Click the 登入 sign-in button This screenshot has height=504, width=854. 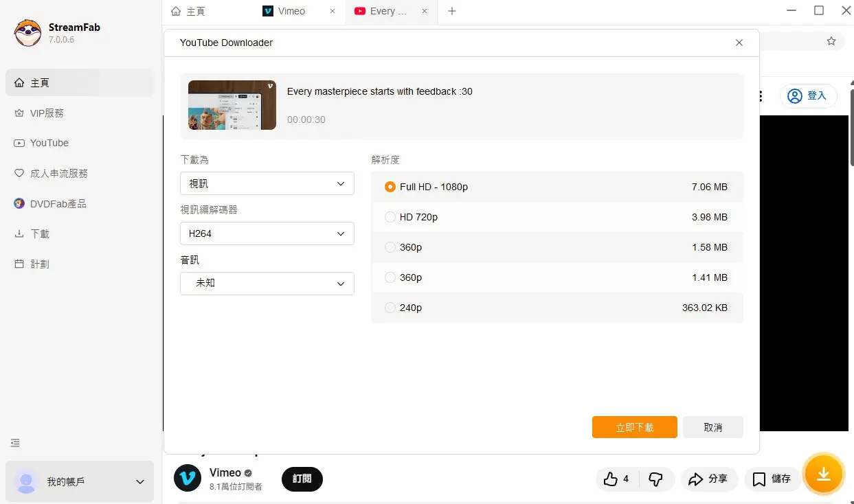point(809,96)
